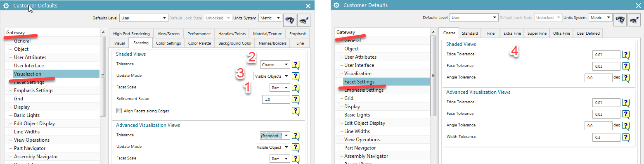Click binoculars find-default icon in right window
This screenshot has width=644, height=164.
pyautogui.click(x=620, y=19)
